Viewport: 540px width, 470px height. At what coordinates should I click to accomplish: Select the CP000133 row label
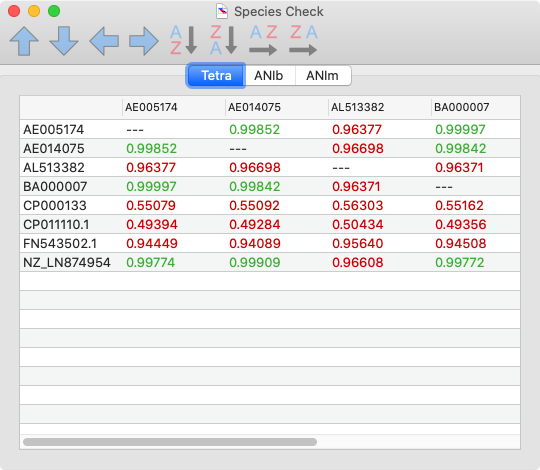[55, 206]
